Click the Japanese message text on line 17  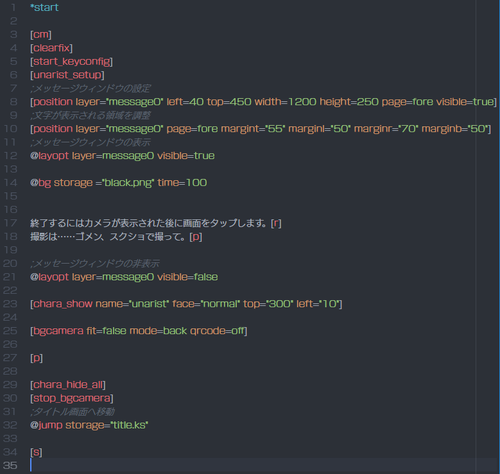[148, 223]
